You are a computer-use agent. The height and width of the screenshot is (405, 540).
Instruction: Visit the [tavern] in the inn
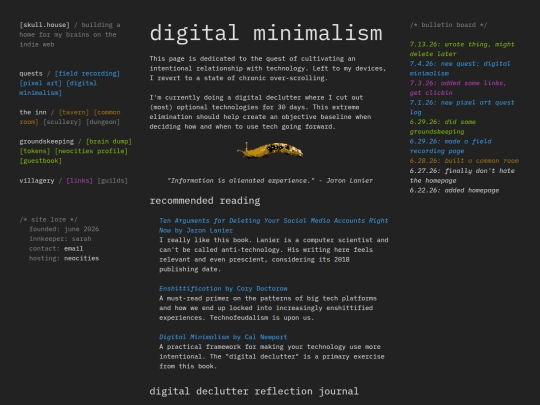(x=74, y=112)
